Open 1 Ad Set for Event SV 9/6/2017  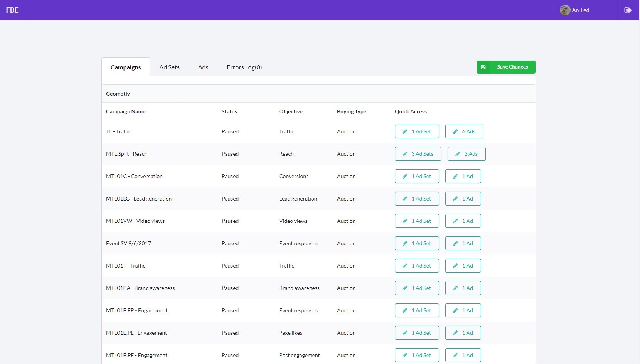tap(417, 243)
